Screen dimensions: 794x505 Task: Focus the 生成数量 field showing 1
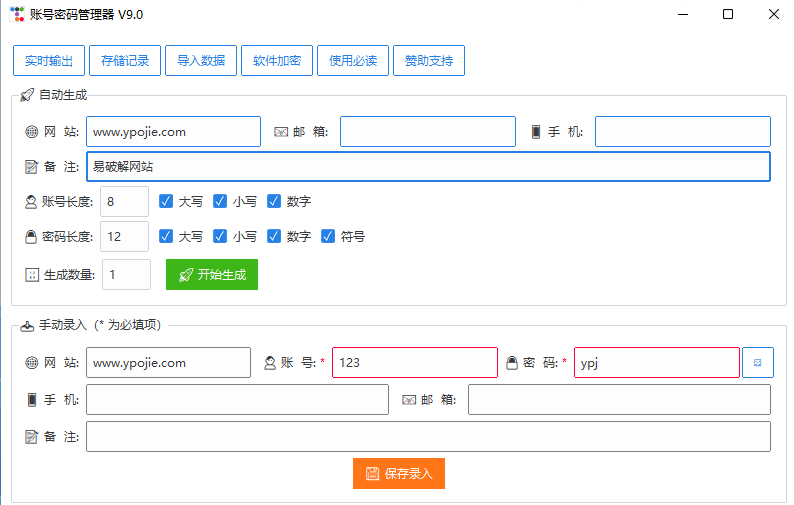127,275
